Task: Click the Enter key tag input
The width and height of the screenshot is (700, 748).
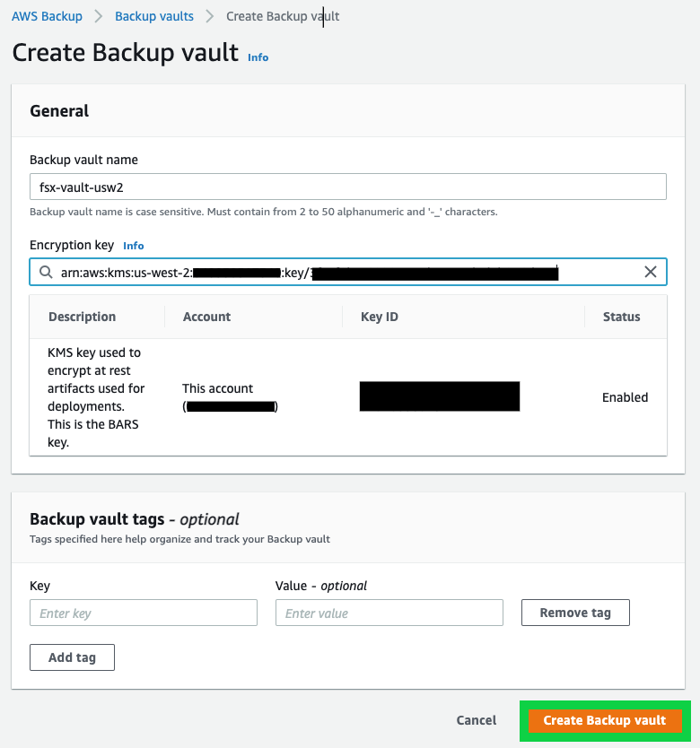Action: pos(143,612)
